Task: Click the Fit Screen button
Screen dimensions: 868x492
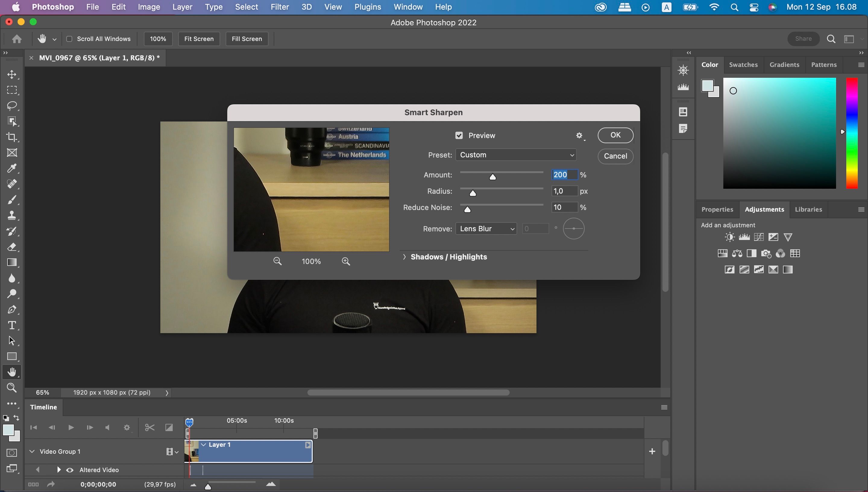Action: point(199,39)
